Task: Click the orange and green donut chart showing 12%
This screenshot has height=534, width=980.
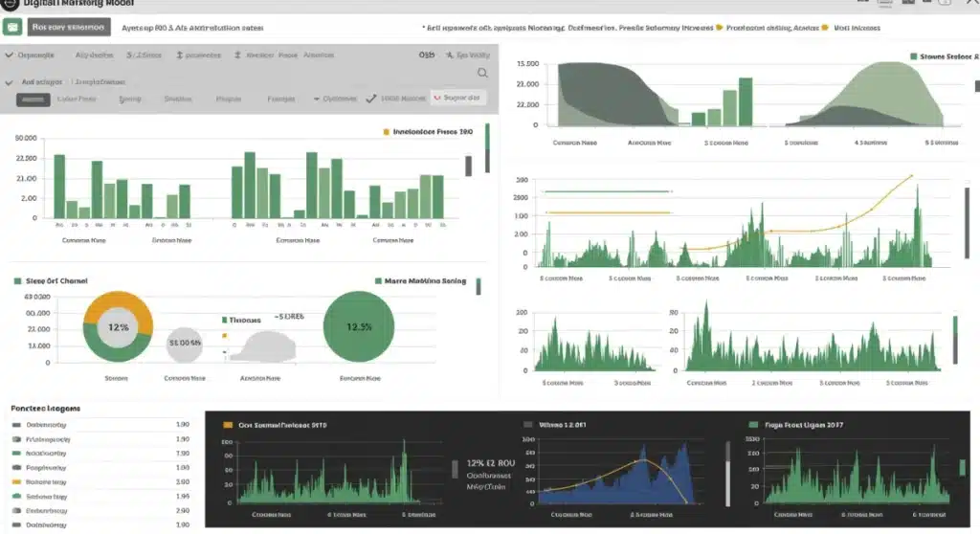Action: tap(118, 327)
